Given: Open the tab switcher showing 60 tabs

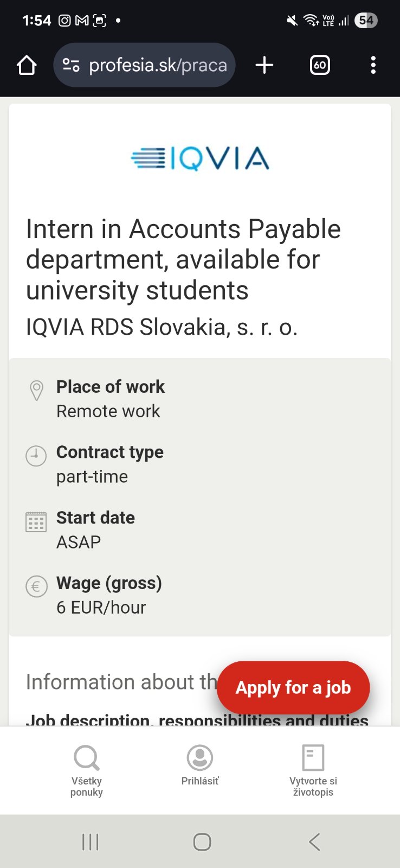Looking at the screenshot, I should pos(320,66).
